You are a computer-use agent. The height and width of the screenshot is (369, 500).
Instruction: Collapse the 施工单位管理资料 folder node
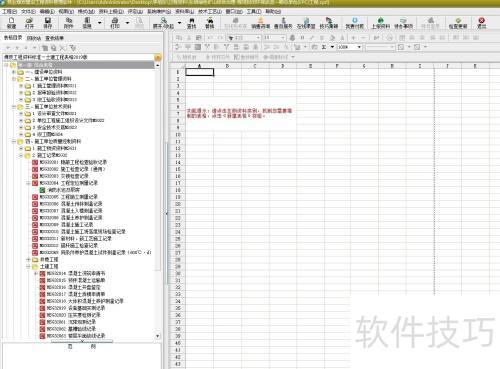pyautogui.click(x=14, y=79)
